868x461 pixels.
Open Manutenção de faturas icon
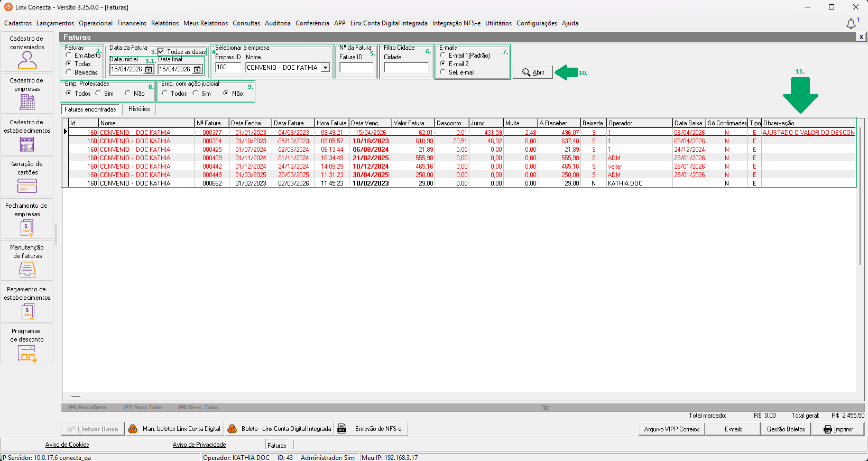click(27, 261)
